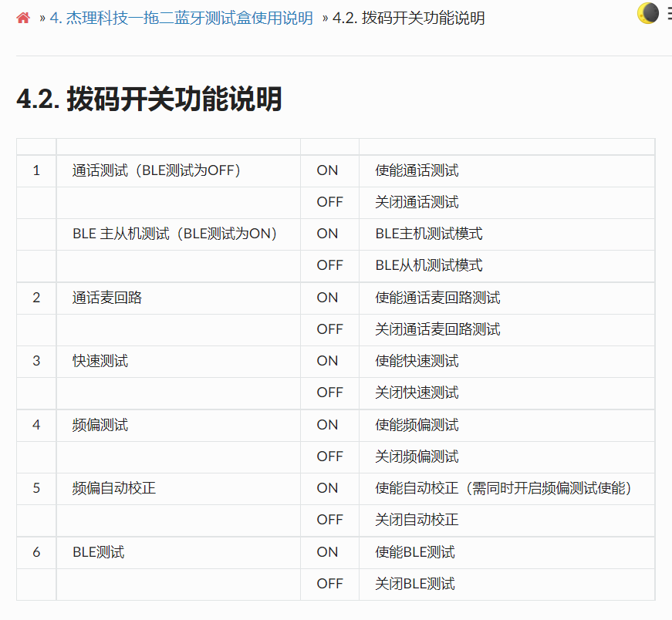Viewport: 672px width, 620px height.
Task: Click the switch 4 name cell 频偏测试
Action: tap(178, 425)
